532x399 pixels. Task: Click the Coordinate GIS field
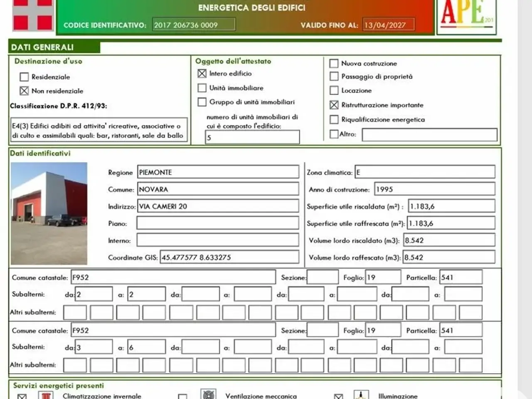[229, 257]
